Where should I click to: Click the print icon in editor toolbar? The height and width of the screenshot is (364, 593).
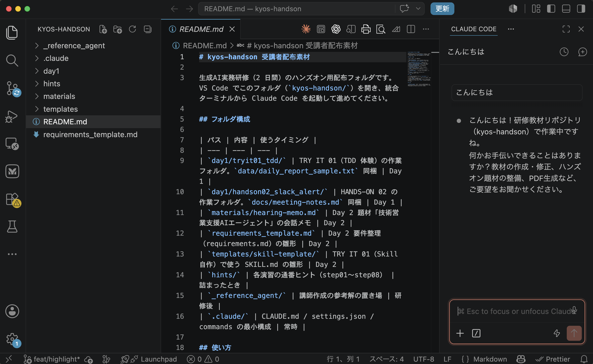(366, 29)
